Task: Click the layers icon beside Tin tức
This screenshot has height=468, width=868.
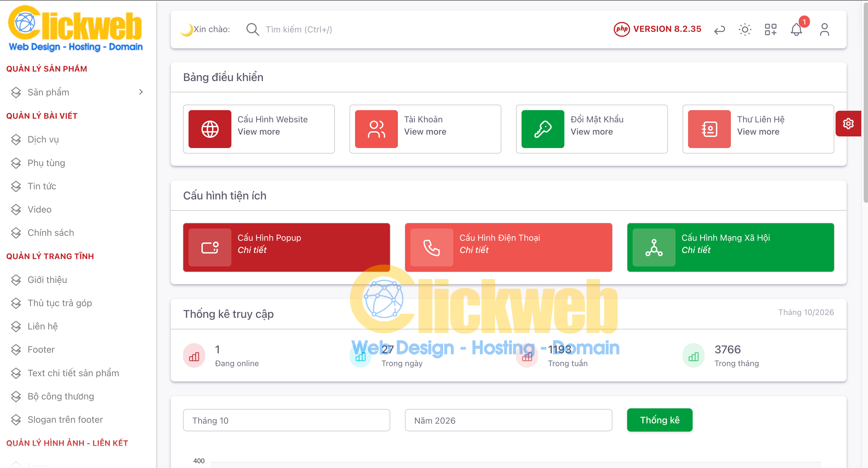Action: point(16,186)
